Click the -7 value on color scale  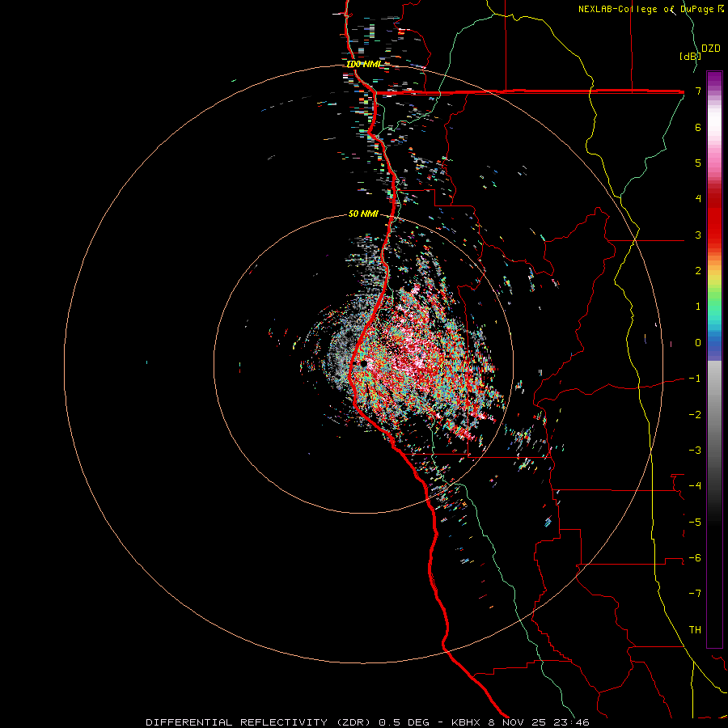tap(695, 594)
